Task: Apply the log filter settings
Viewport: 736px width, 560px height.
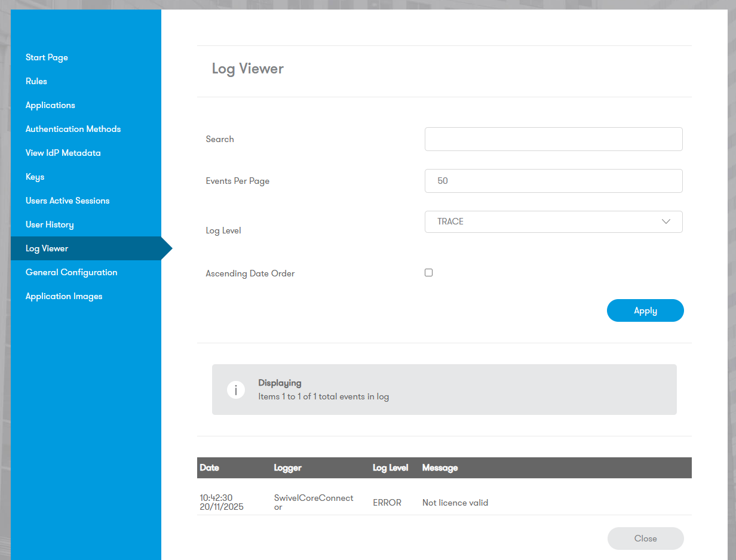Action: 645,310
